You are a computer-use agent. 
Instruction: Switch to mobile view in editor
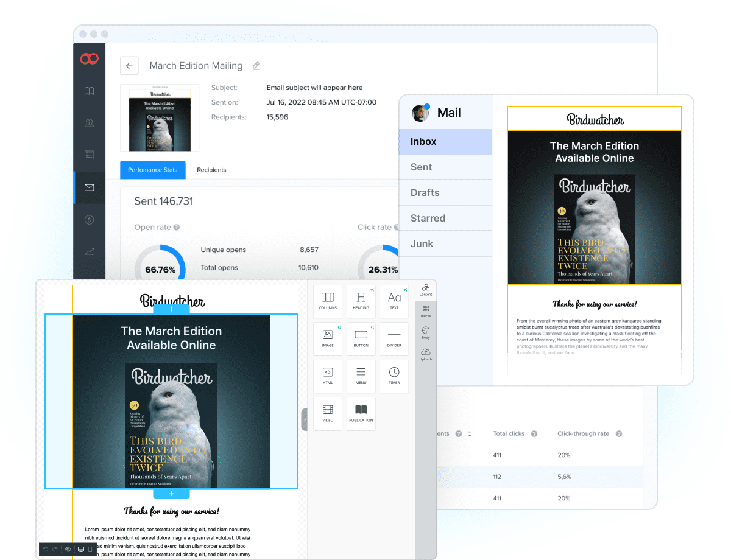point(91,549)
